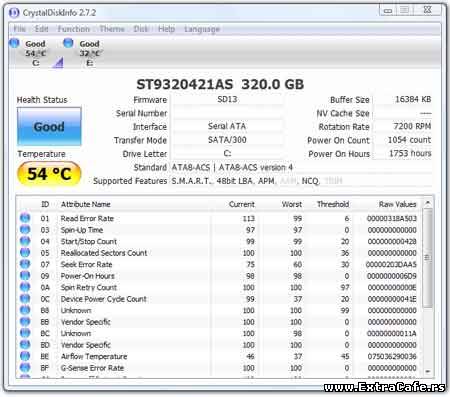
Task: Open the Edit menu
Action: tap(42, 29)
